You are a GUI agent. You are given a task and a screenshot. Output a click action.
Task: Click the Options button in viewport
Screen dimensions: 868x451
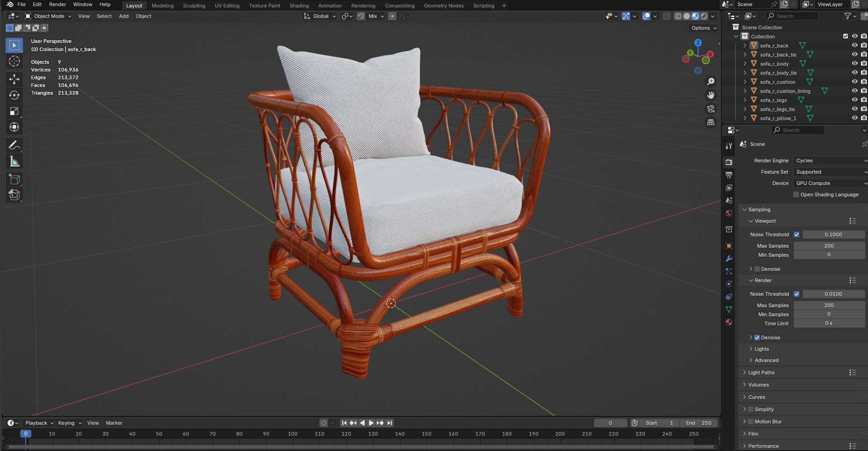pyautogui.click(x=703, y=28)
